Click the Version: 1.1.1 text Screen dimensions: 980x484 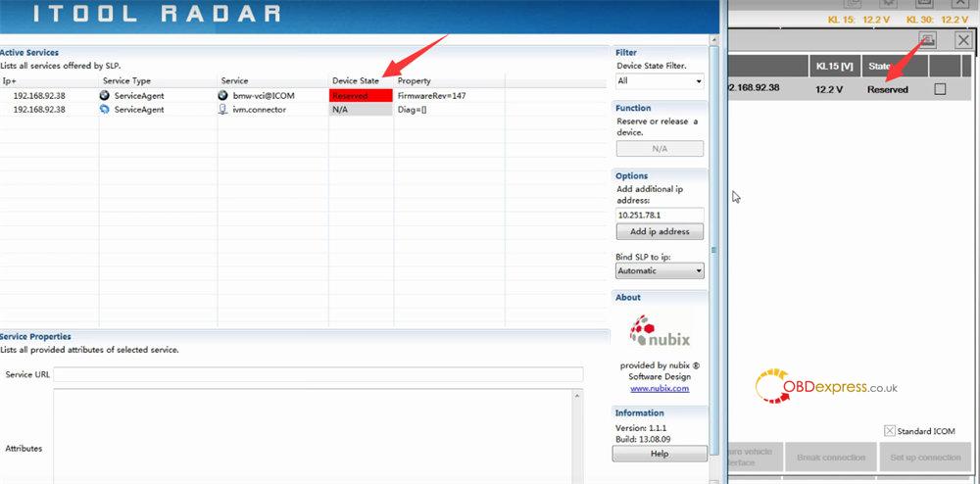tap(639, 428)
